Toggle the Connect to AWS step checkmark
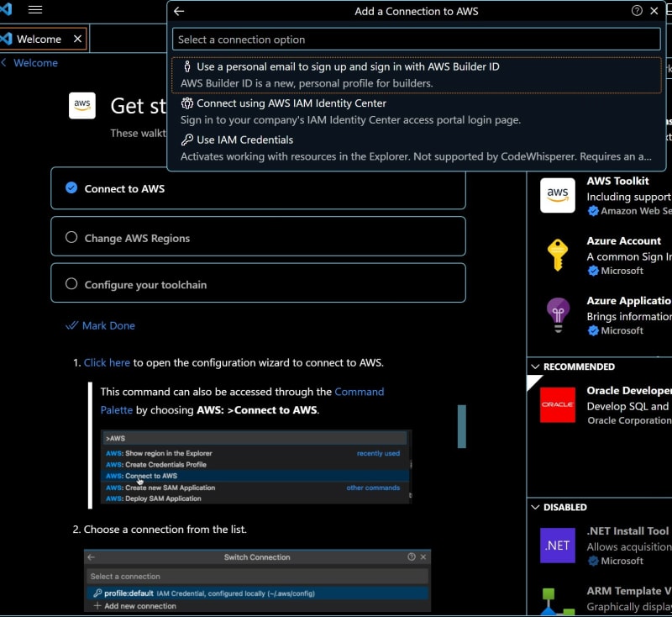The image size is (672, 617). [71, 187]
